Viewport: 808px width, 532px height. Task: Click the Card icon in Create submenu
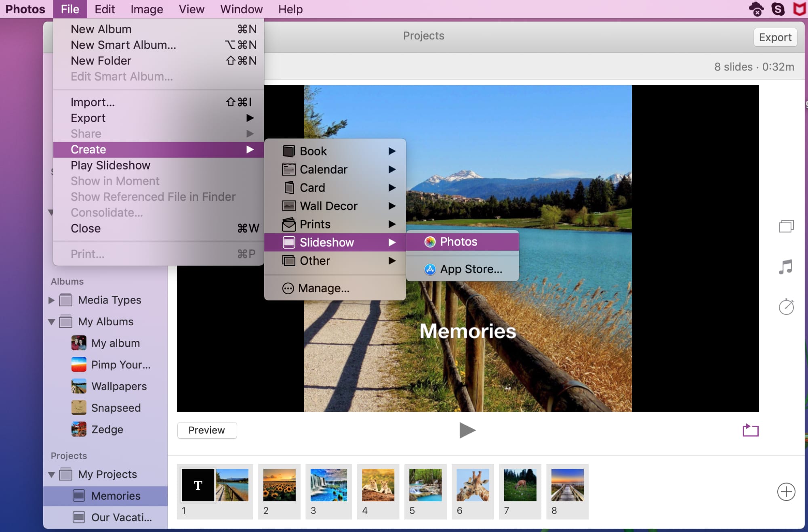pos(289,188)
